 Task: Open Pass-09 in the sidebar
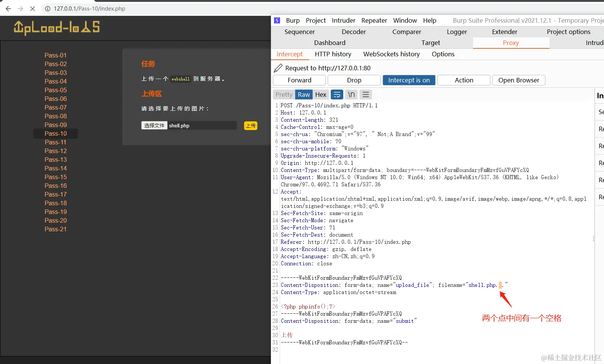coord(56,125)
